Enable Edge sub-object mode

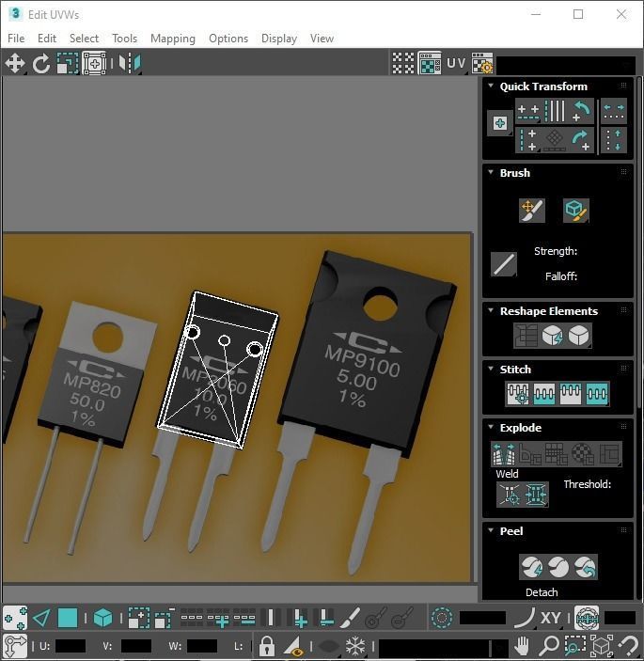point(41,618)
